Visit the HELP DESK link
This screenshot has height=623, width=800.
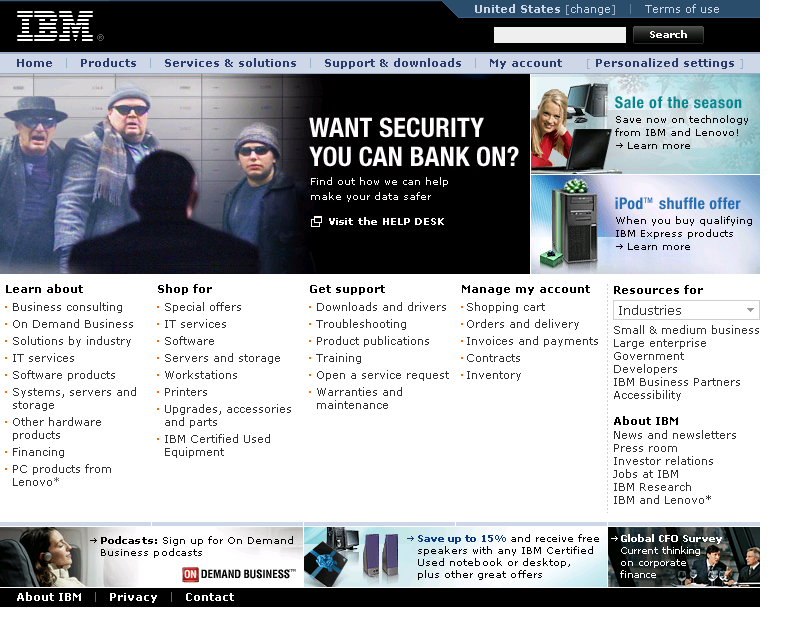pyautogui.click(x=386, y=221)
